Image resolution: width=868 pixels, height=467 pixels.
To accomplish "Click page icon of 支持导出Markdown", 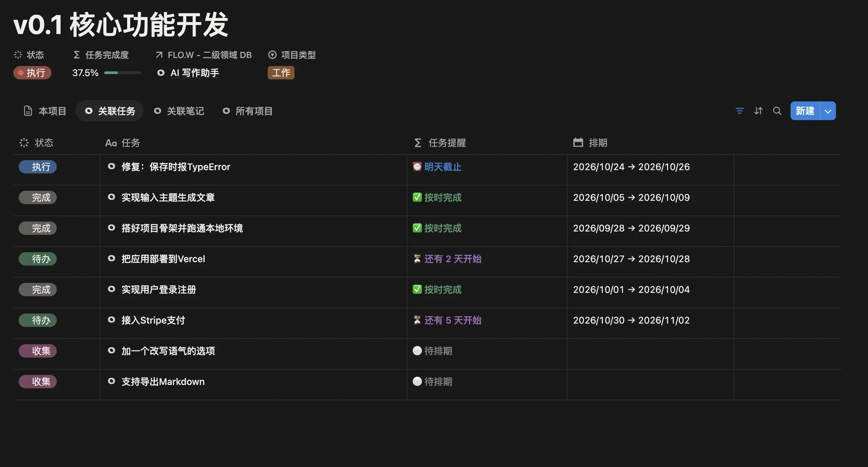I will (111, 381).
